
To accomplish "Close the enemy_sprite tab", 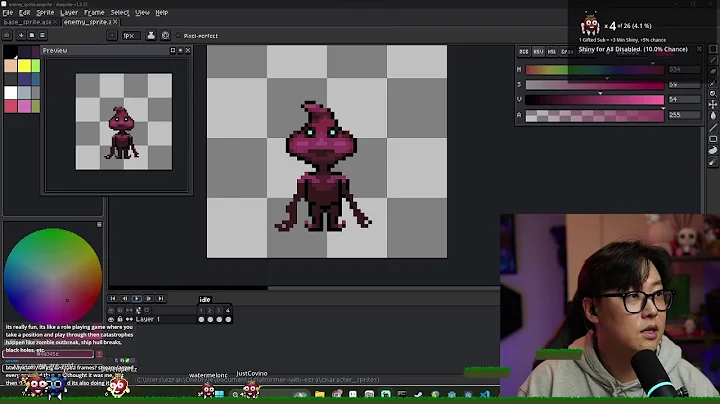I will [x=115, y=22].
